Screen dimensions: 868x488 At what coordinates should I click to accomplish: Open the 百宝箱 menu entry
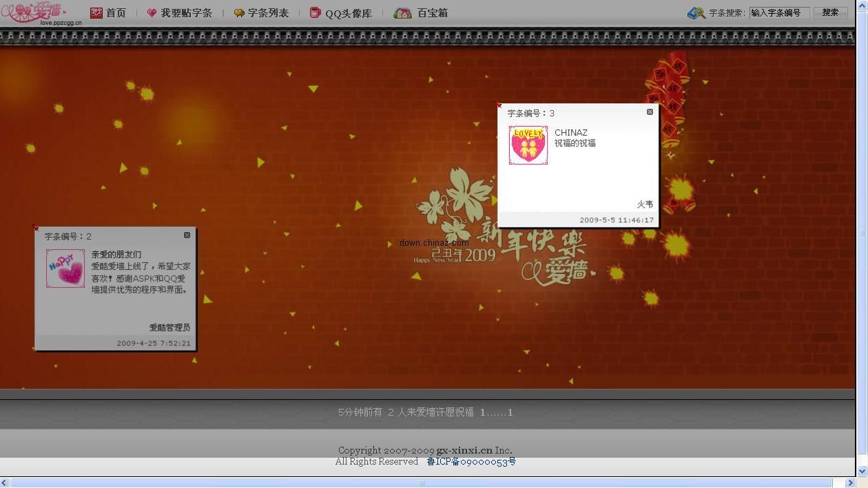(432, 13)
